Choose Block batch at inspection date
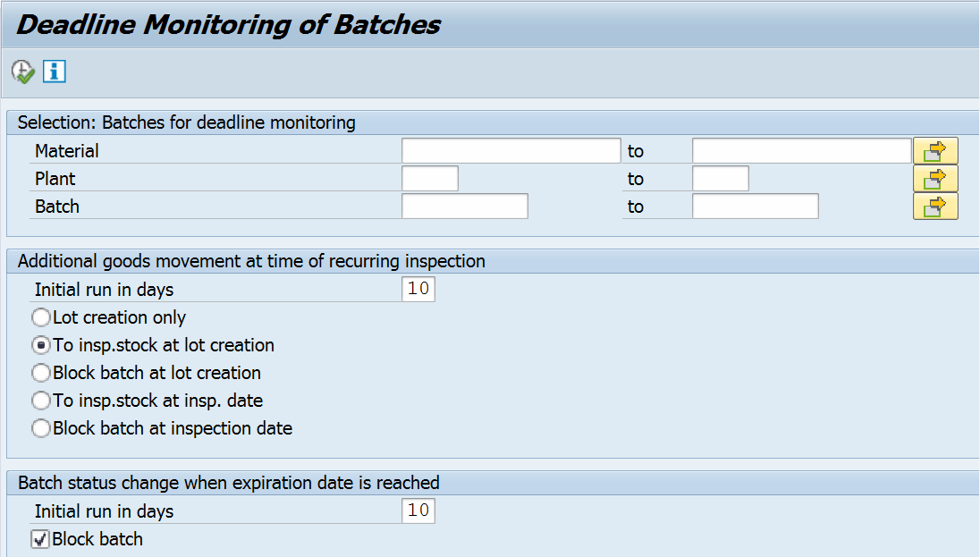Viewport: 980px width, 557px height. (41, 428)
